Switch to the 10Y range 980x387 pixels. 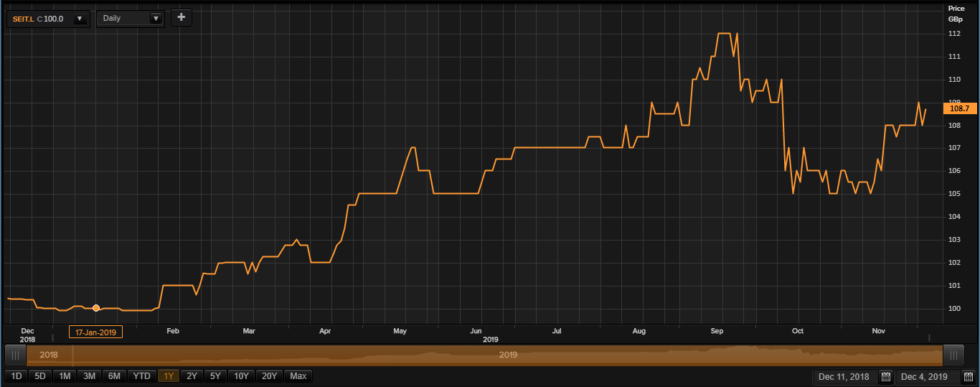tap(242, 376)
